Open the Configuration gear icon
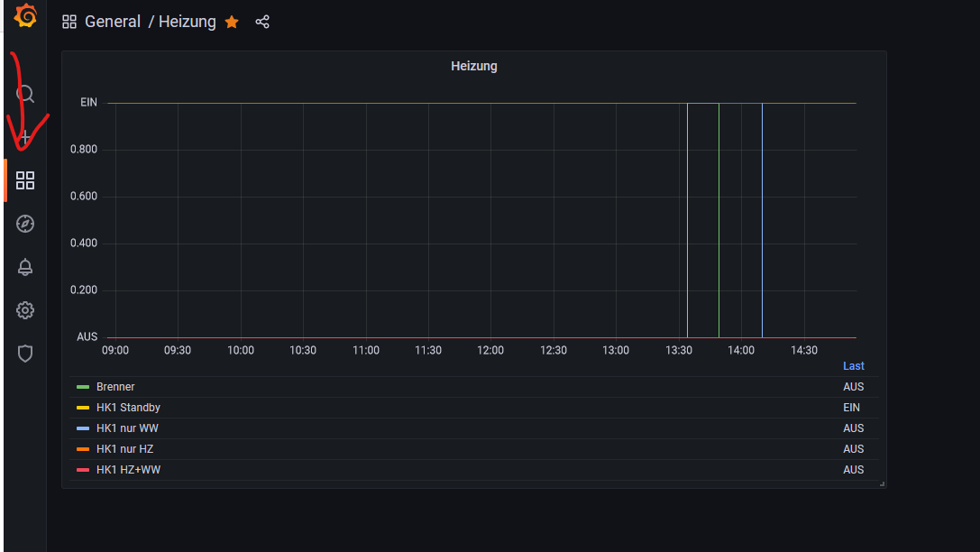This screenshot has height=552, width=980. [x=25, y=310]
